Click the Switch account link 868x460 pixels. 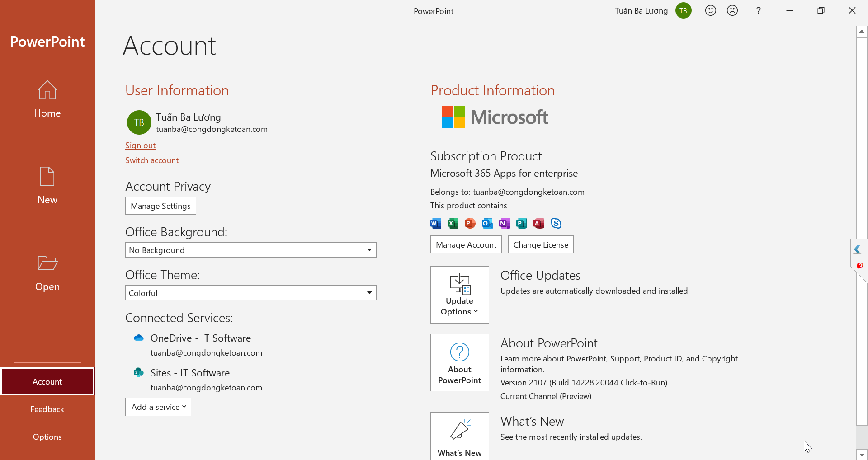coord(152,160)
